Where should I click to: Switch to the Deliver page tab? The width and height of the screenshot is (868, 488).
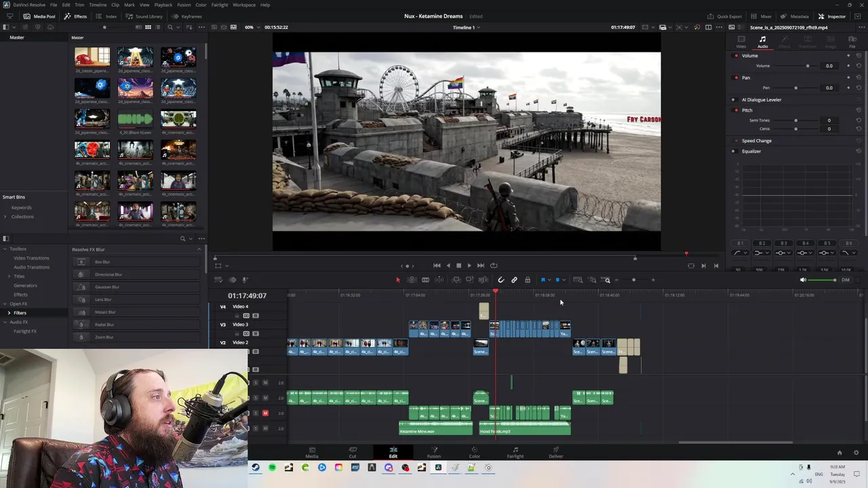556,452
